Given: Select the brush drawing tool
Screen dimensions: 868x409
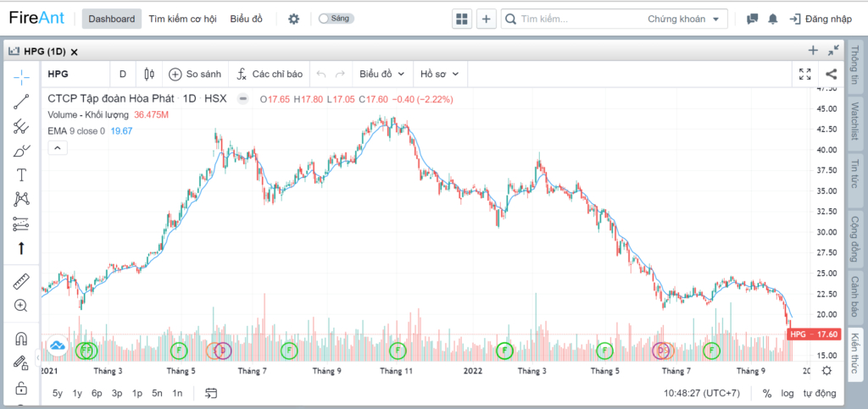Looking at the screenshot, I should (21, 151).
